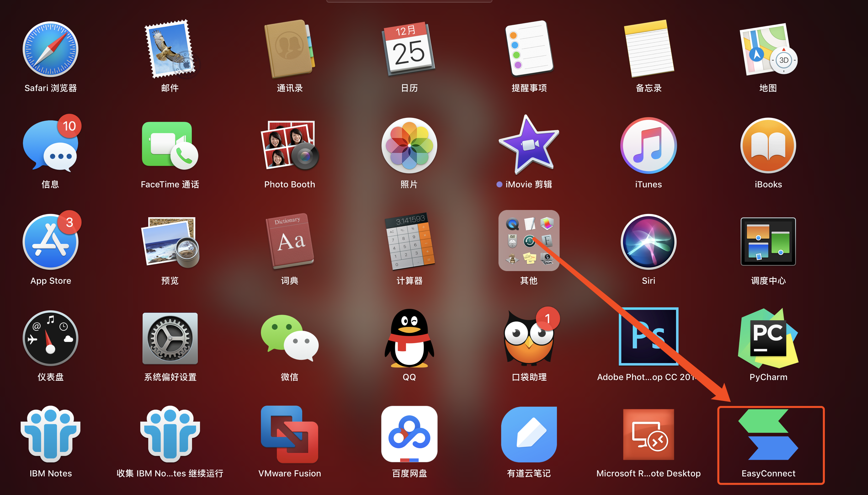
Task: Open 信息 Messages with 10 badge
Action: 50,145
